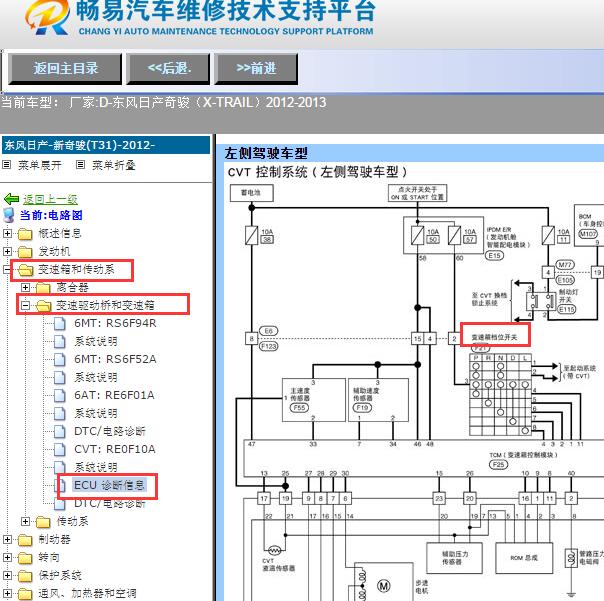Viewport: 604px width, 601px height.
Task: Expand the 概述信息 folder plus box
Action: point(7,233)
